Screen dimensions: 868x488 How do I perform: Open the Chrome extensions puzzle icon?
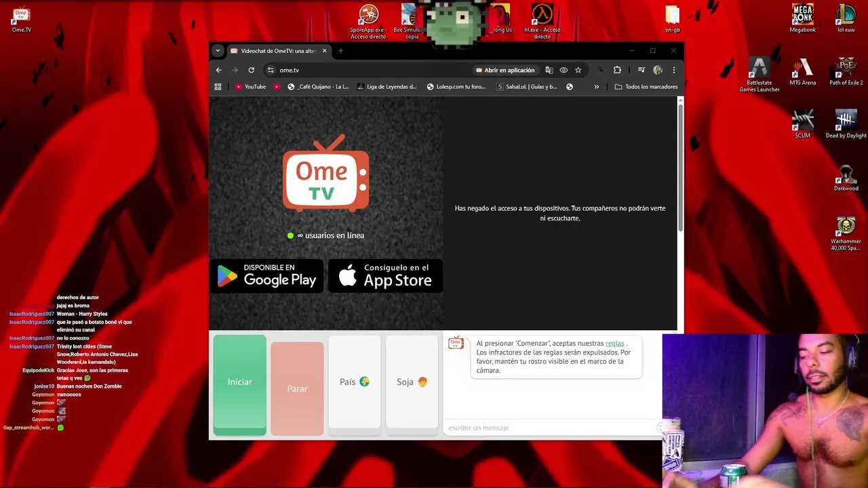(617, 70)
